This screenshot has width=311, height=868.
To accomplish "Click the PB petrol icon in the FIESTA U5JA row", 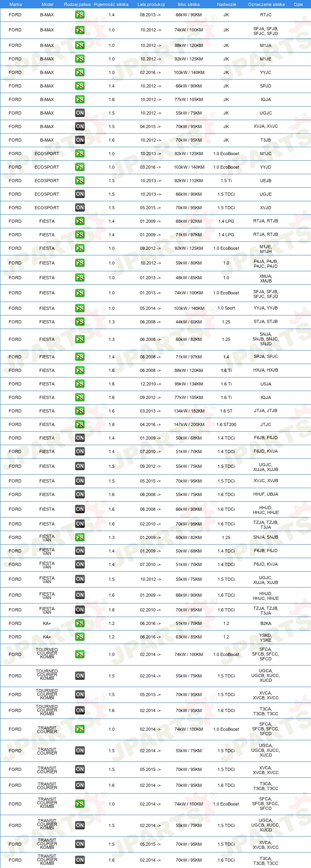I will [80, 384].
